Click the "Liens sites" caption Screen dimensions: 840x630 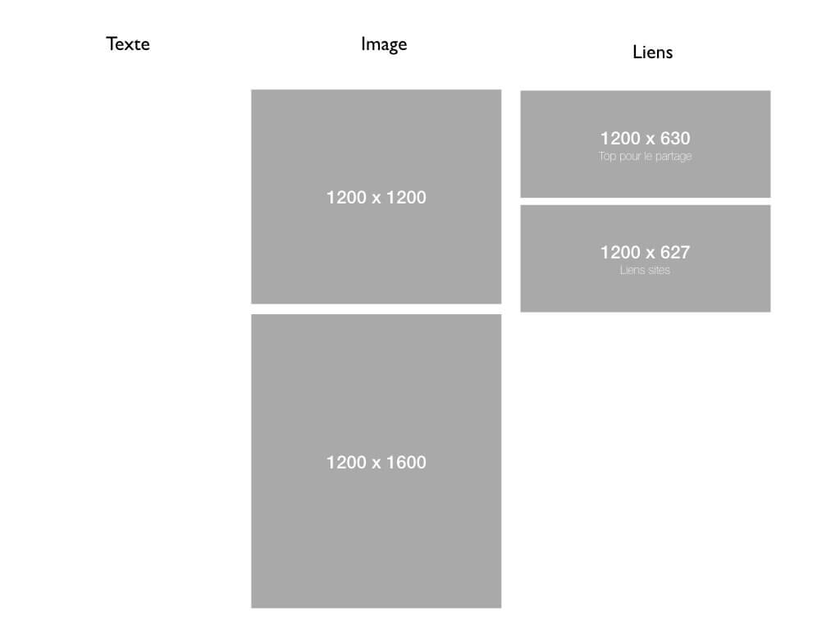click(645, 270)
